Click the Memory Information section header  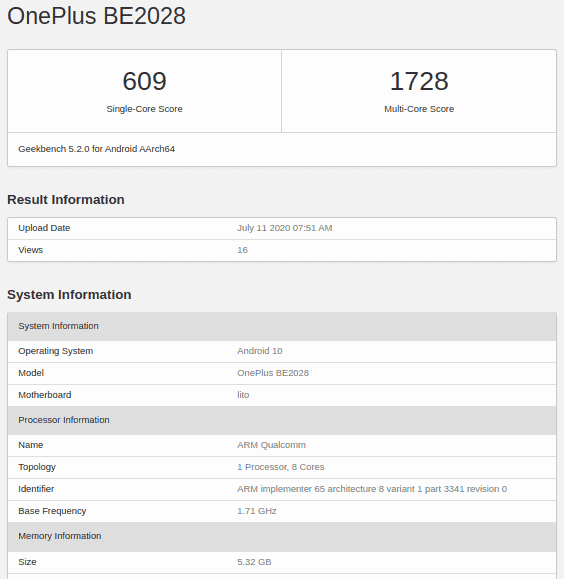(282, 536)
